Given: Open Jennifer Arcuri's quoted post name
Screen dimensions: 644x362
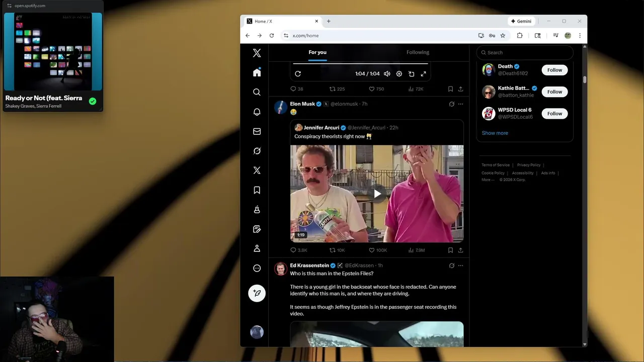Looking at the screenshot, I should [x=321, y=128].
